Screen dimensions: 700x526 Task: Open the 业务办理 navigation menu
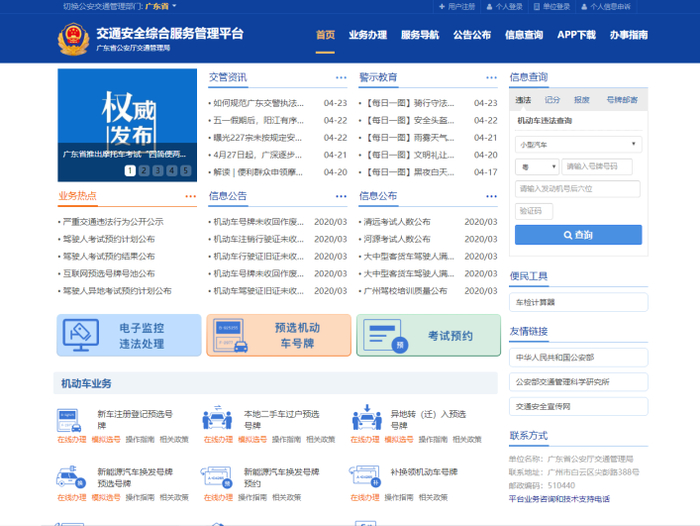click(367, 35)
